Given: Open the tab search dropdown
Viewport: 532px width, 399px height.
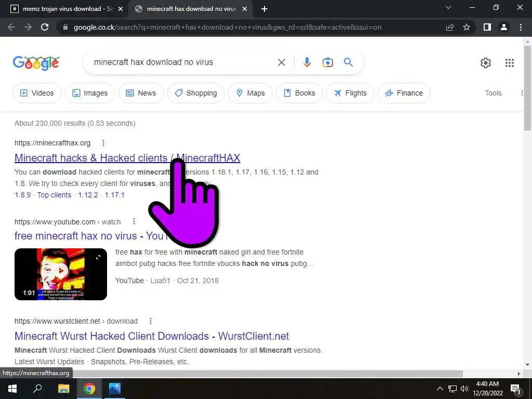Looking at the screenshot, I should click(448, 7).
